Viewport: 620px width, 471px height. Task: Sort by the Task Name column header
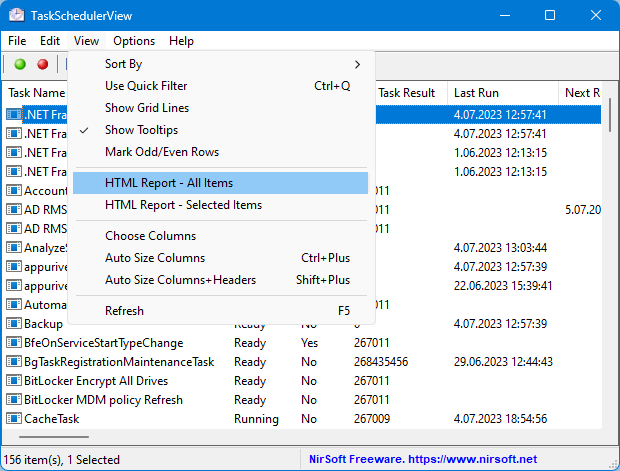(x=36, y=93)
